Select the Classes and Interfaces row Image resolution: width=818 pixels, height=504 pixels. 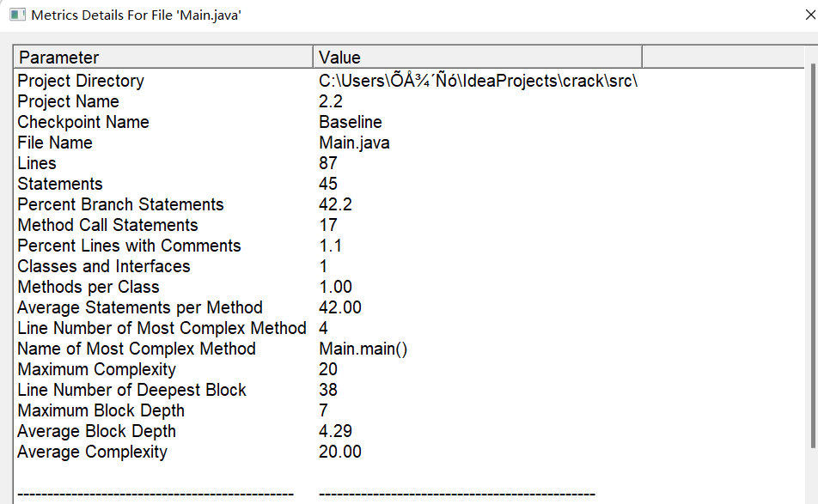[x=104, y=266]
